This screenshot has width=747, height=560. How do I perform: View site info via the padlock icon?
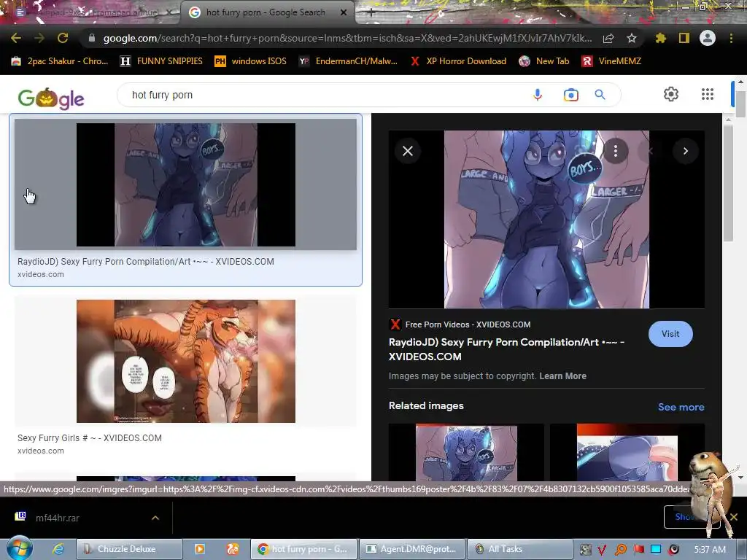coord(92,38)
